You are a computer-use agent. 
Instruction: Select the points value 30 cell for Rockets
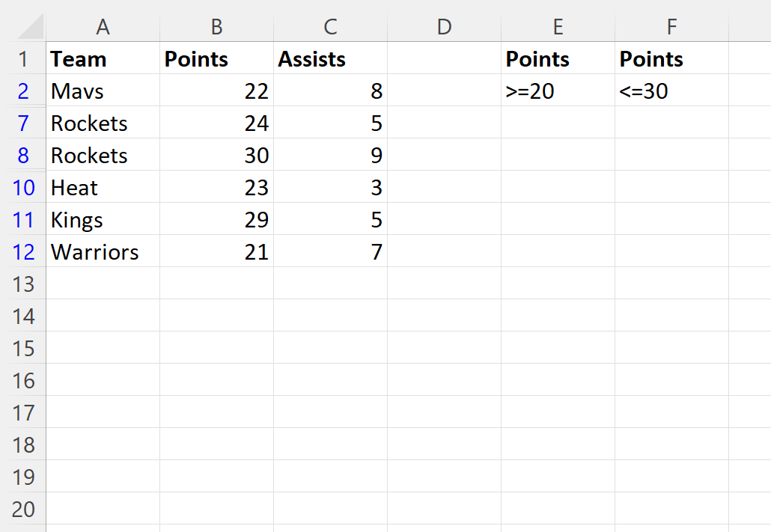pos(216,156)
